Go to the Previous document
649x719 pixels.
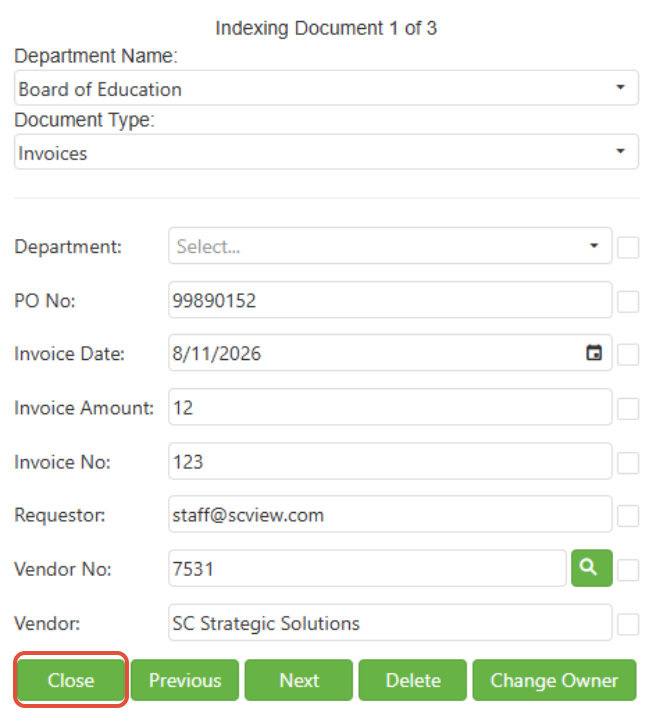coord(185,680)
